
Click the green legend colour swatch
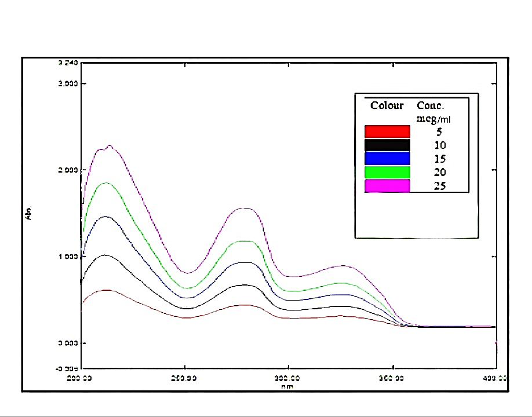pyautogui.click(x=387, y=172)
